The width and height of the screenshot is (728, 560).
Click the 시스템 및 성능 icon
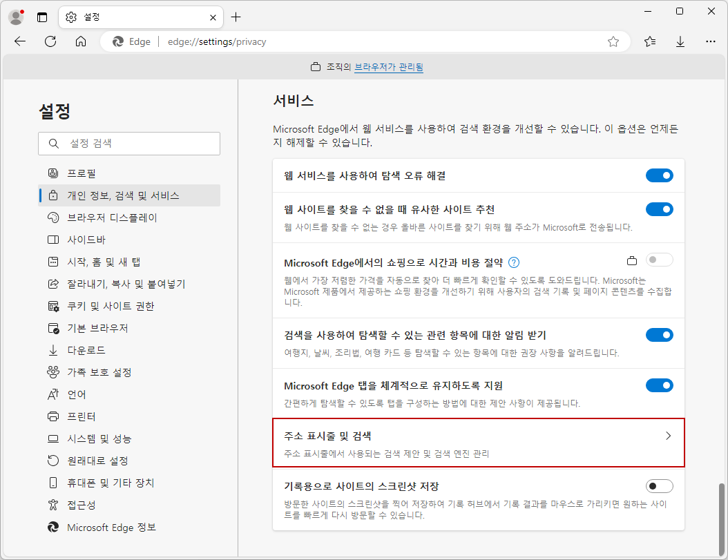[53, 438]
